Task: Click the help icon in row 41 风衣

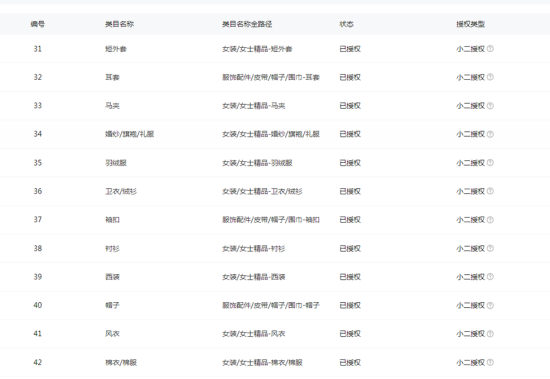Action: click(x=490, y=334)
